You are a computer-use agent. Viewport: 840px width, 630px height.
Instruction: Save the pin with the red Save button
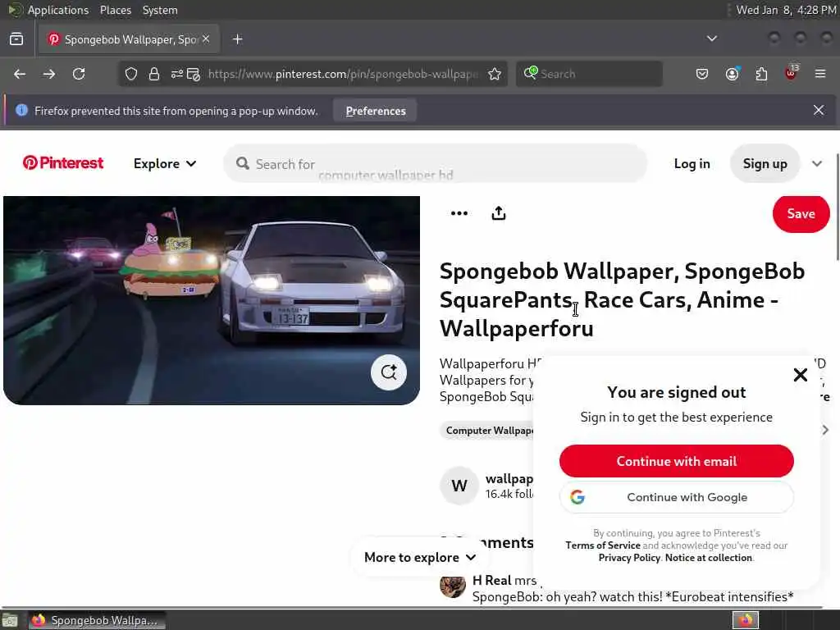(x=801, y=213)
